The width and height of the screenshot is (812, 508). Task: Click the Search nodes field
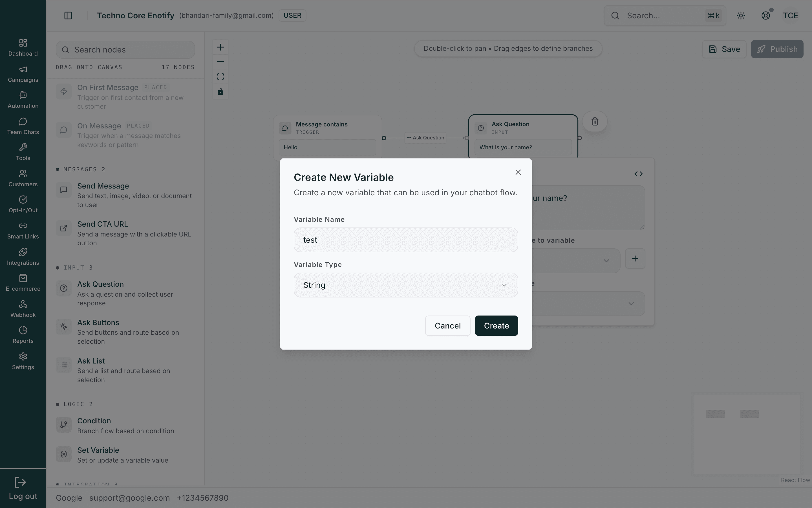click(125, 50)
